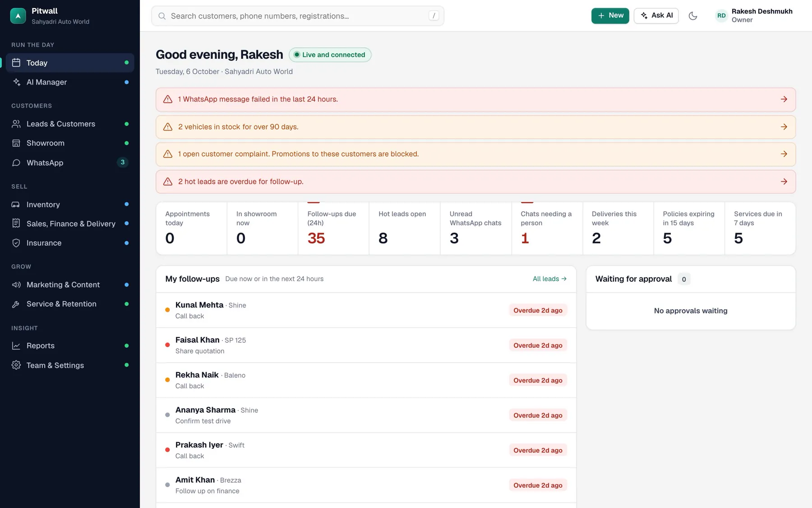812x508 pixels.
Task: Open the Today menu item
Action: click(70, 63)
